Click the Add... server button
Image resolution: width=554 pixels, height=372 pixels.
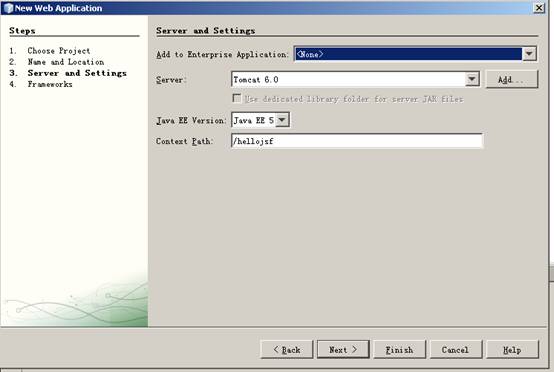[512, 79]
